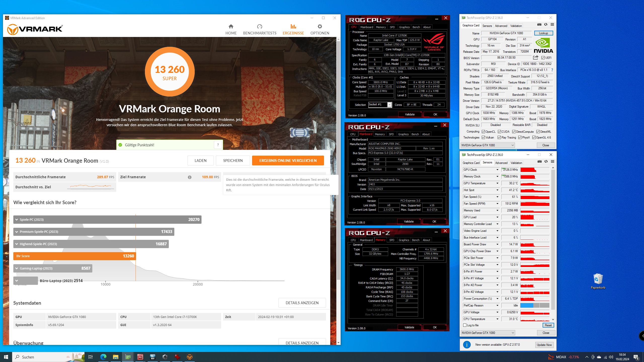
Task: Expand Premium-Spiele-PC (2023) row
Action: point(94,232)
